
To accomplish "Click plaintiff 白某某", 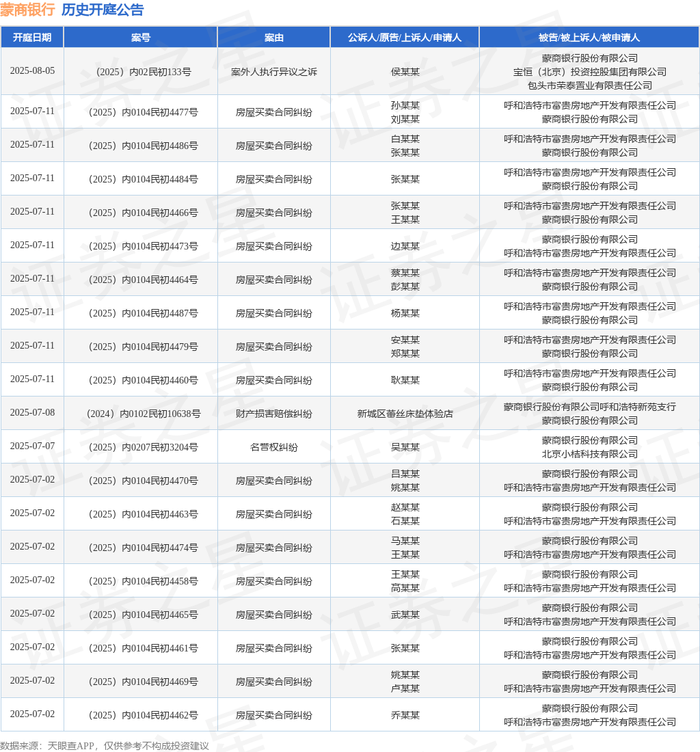I will (x=405, y=139).
